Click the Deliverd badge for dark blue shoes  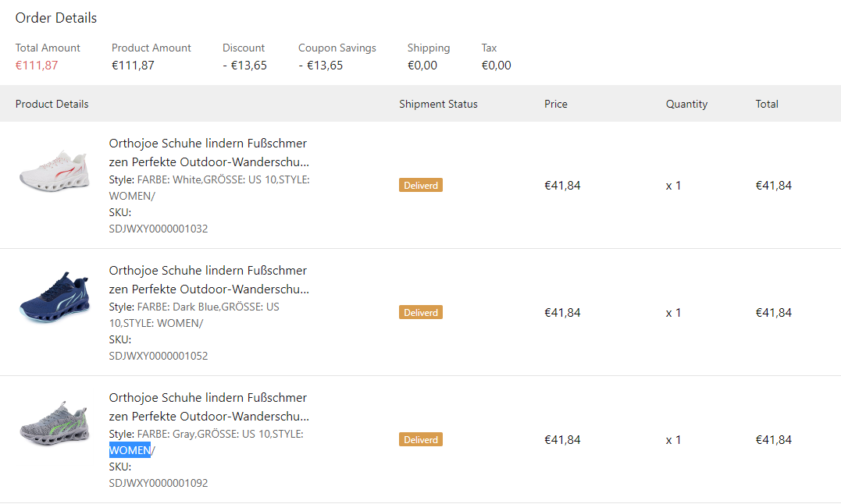[x=421, y=313]
